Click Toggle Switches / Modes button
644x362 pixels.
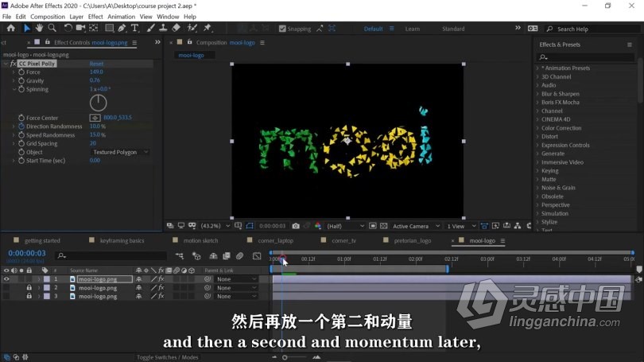[167, 357]
